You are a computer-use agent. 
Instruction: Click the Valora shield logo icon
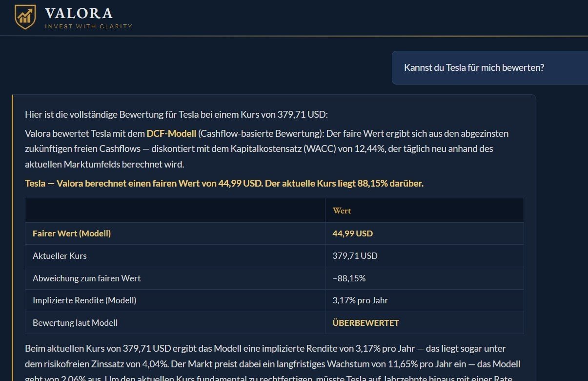click(25, 17)
